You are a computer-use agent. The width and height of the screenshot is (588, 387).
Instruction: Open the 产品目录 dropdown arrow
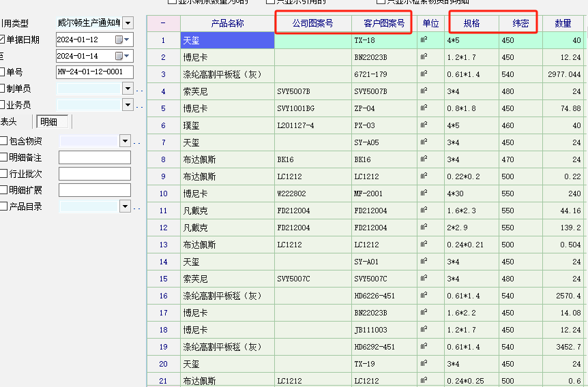click(125, 206)
